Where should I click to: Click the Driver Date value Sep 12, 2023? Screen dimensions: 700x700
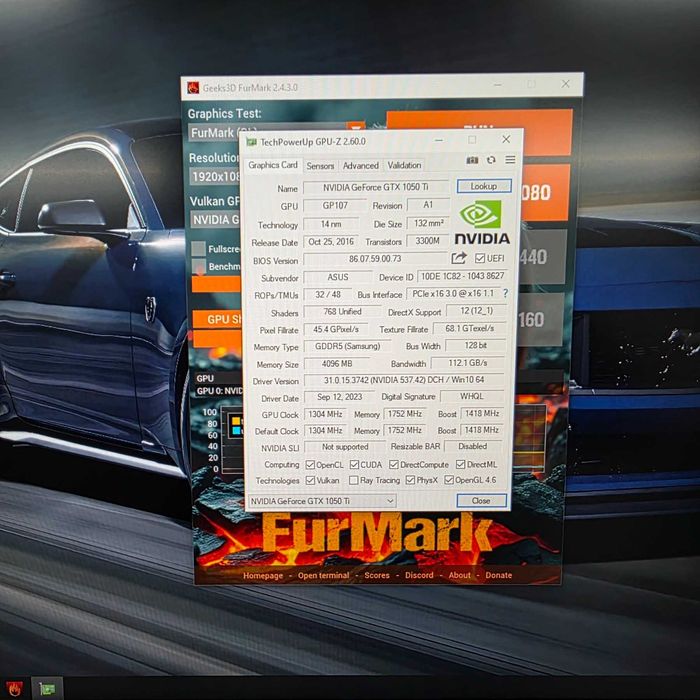pos(339,397)
